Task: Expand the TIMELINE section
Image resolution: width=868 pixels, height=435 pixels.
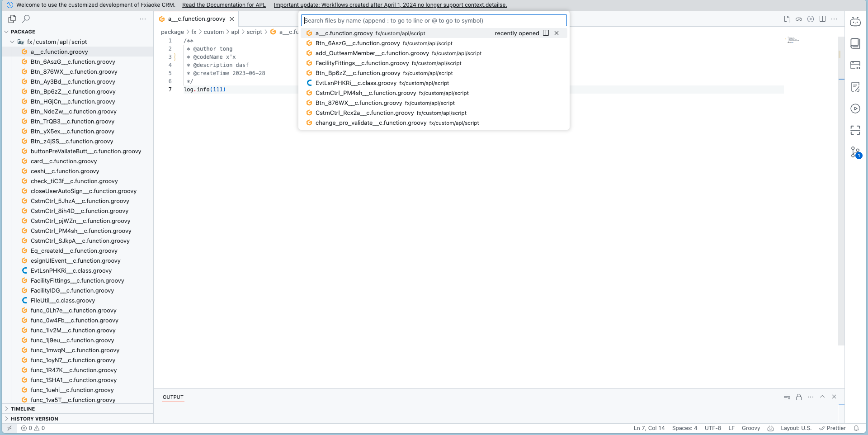Action: point(23,409)
